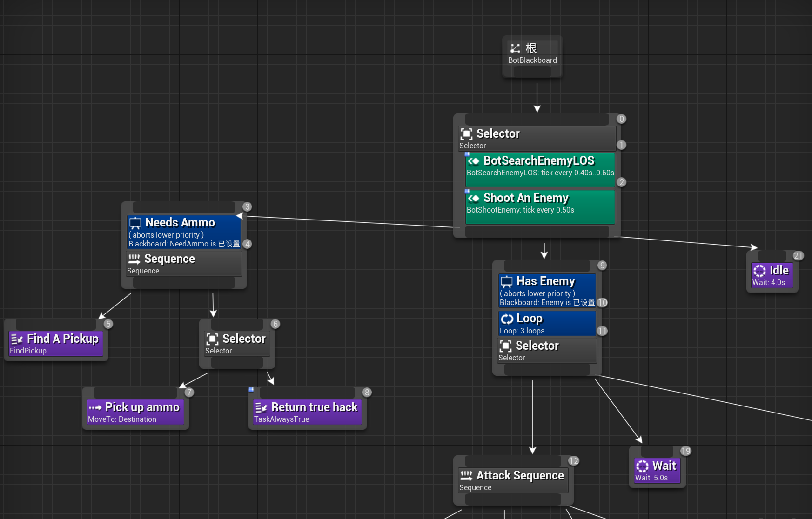Click the Sequence node arrow icon
812x519 pixels.
click(134, 259)
